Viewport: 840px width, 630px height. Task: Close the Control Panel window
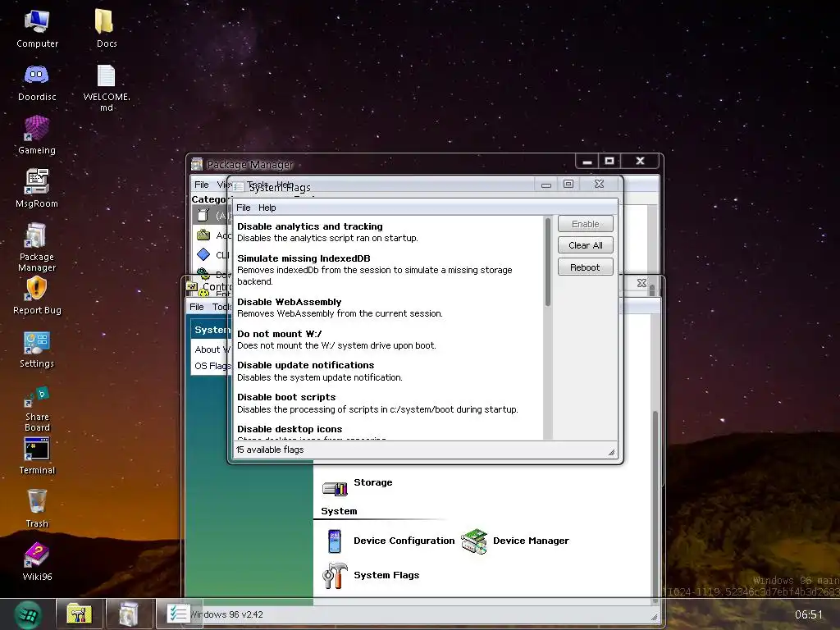(641, 283)
